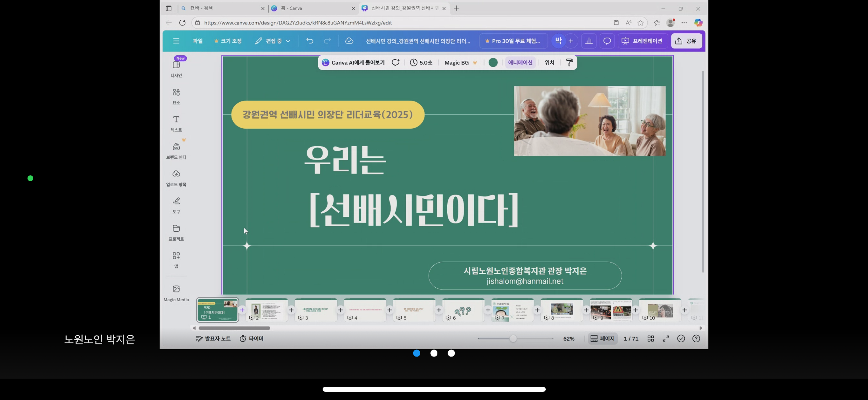Open the File (파일) menu

coord(198,41)
